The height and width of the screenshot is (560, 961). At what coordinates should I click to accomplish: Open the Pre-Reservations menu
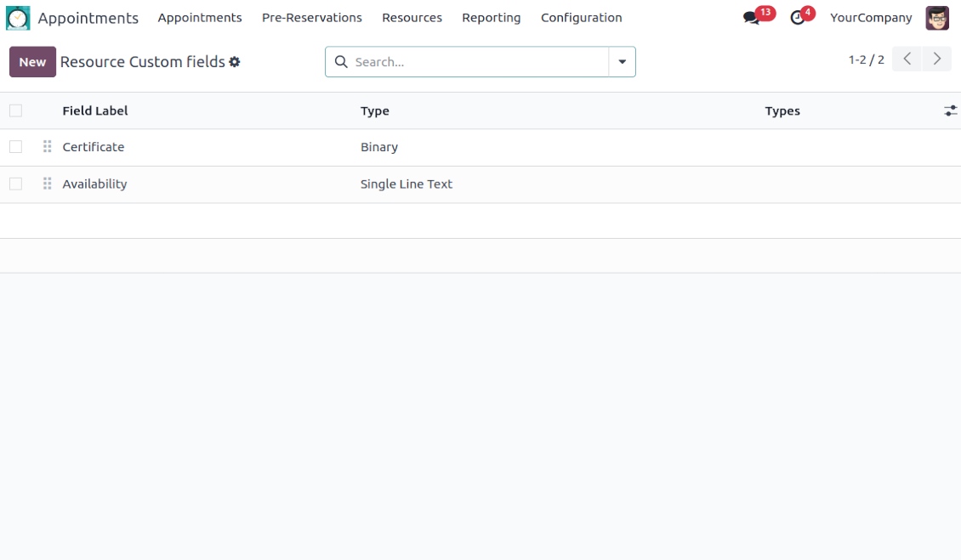point(311,18)
